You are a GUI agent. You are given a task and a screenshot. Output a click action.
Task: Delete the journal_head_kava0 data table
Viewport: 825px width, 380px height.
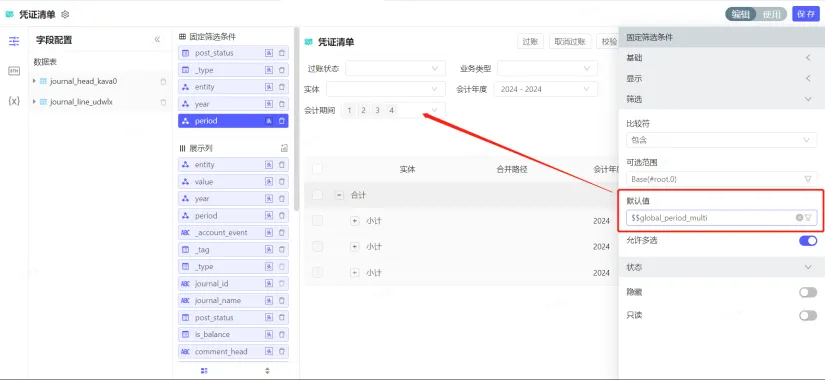pyautogui.click(x=163, y=82)
